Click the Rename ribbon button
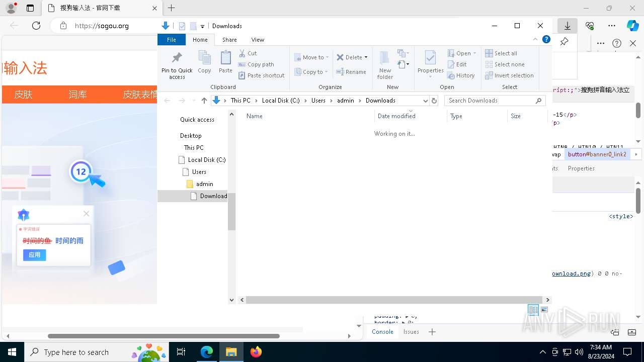644x362 pixels. (x=351, y=72)
